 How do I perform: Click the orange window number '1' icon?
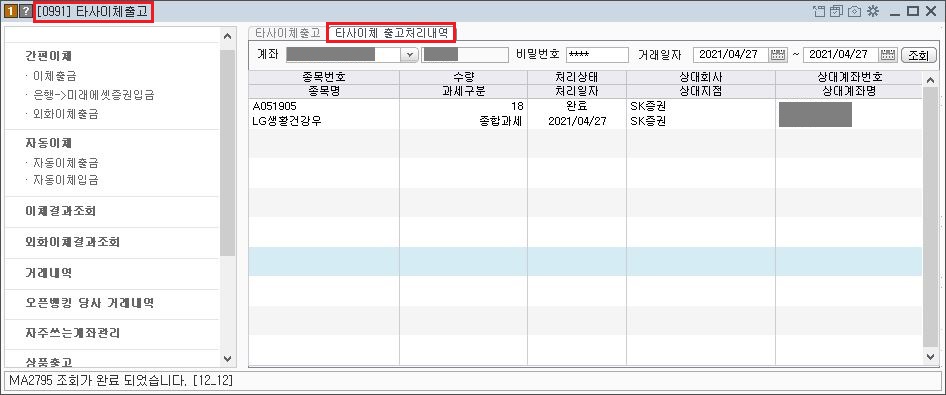click(10, 11)
